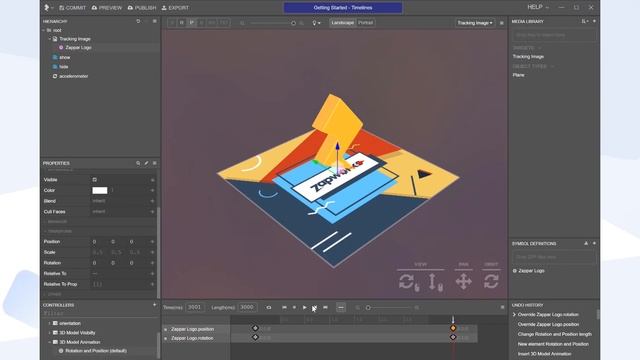Adjust the timeline zoom slider handle

coord(368,308)
